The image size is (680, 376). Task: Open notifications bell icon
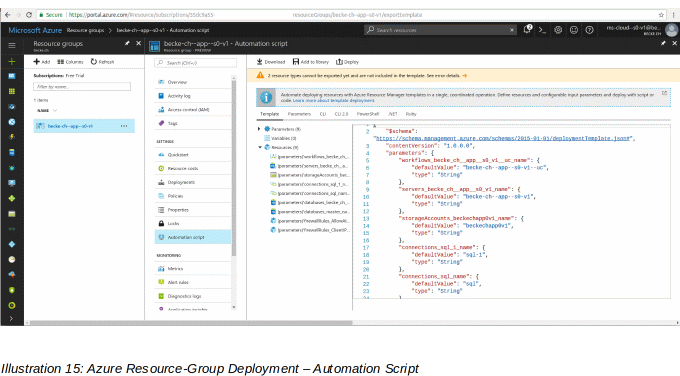click(x=527, y=29)
